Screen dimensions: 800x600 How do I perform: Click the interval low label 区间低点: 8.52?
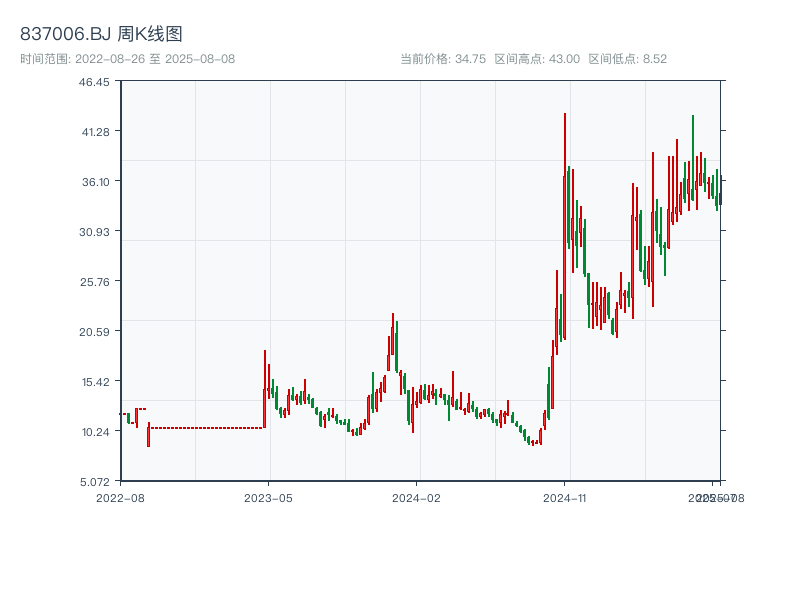coord(628,59)
